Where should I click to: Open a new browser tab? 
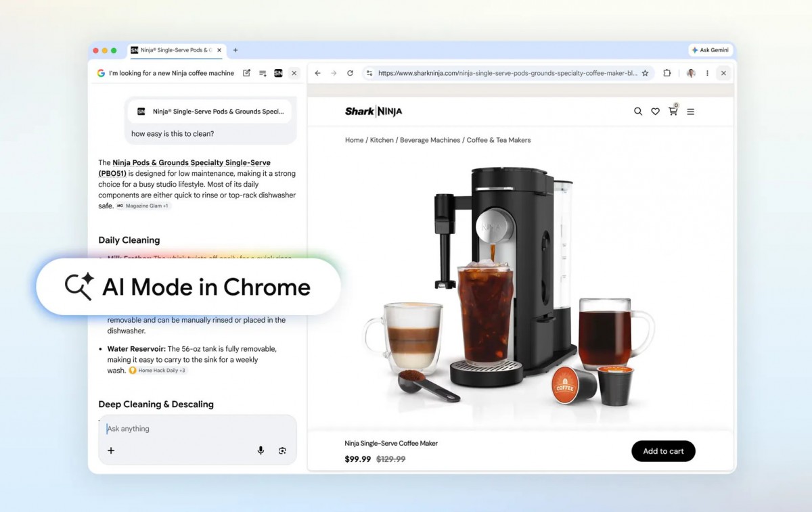point(235,49)
